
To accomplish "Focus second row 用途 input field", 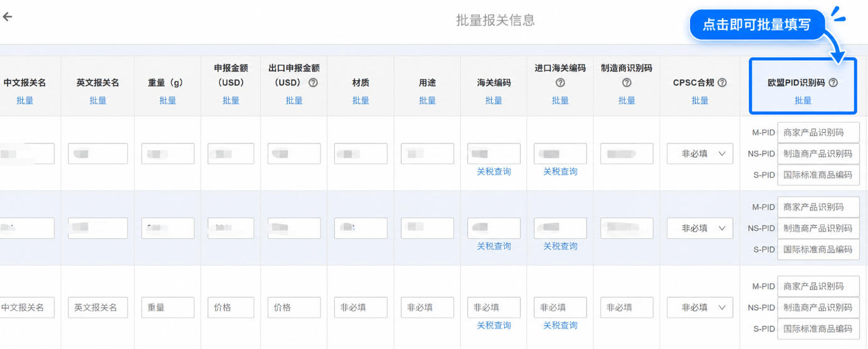I will [427, 228].
